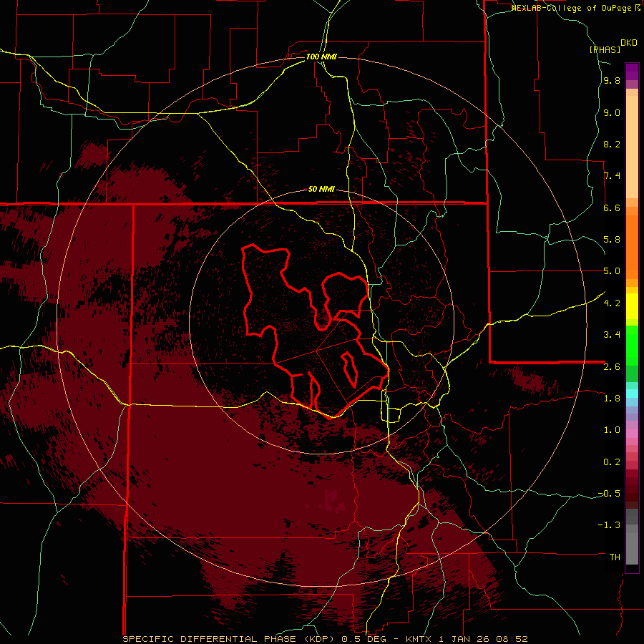Click the 6.6 value on the color scale

click(612, 208)
